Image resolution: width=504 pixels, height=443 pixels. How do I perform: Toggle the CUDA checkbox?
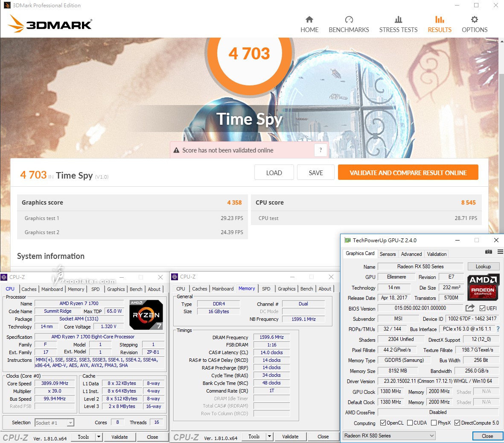[410, 423]
